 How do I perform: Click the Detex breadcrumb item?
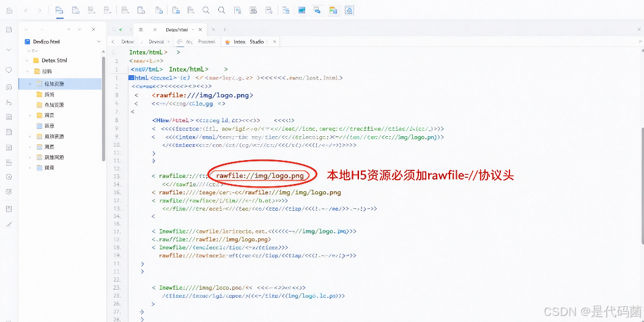pyautogui.click(x=127, y=42)
